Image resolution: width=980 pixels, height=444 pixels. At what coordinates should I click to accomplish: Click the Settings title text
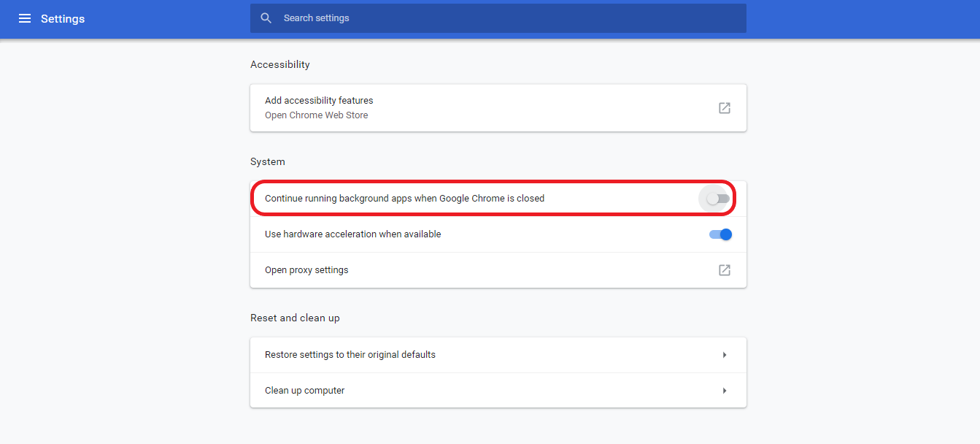pyautogui.click(x=63, y=19)
